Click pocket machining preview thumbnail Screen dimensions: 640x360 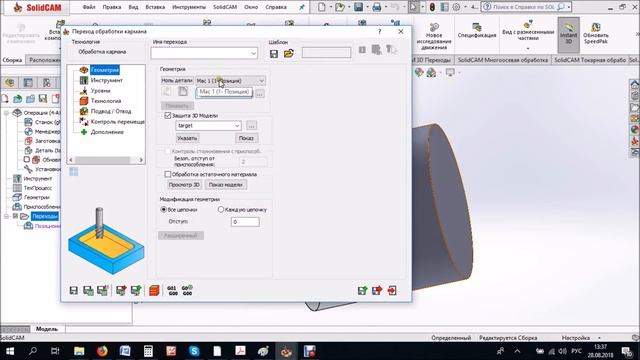pos(106,240)
